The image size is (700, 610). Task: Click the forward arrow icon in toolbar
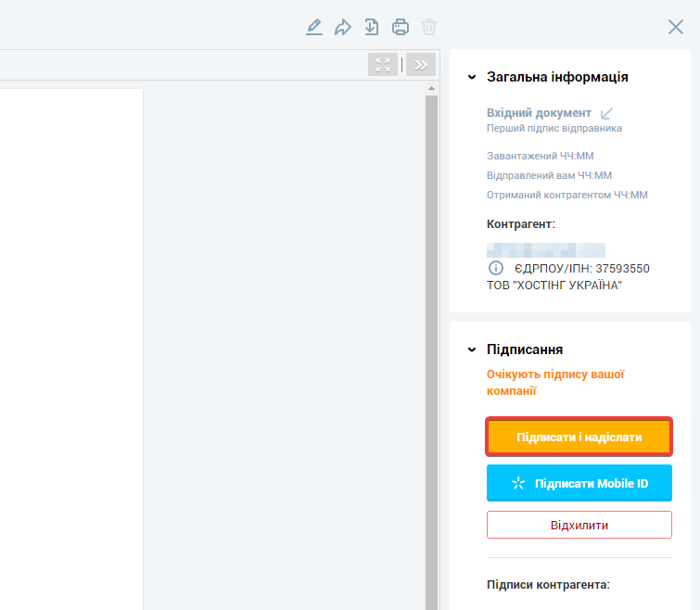click(343, 27)
